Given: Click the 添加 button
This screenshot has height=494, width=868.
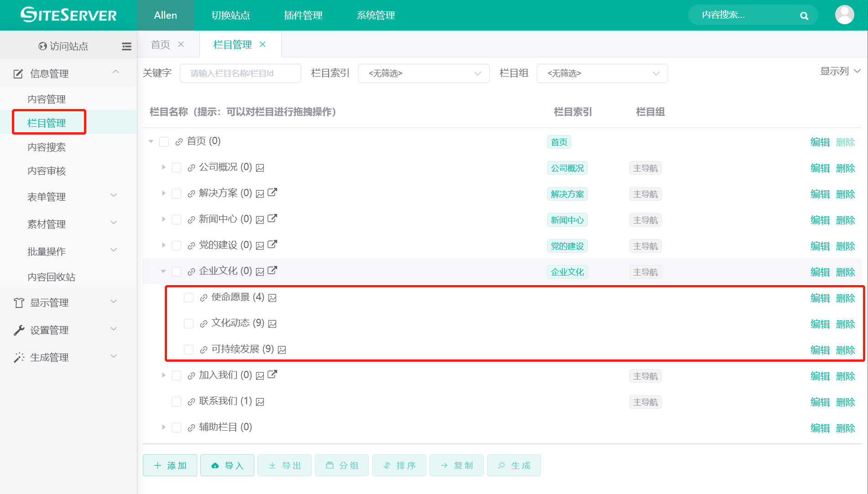Looking at the screenshot, I should click(x=169, y=465).
